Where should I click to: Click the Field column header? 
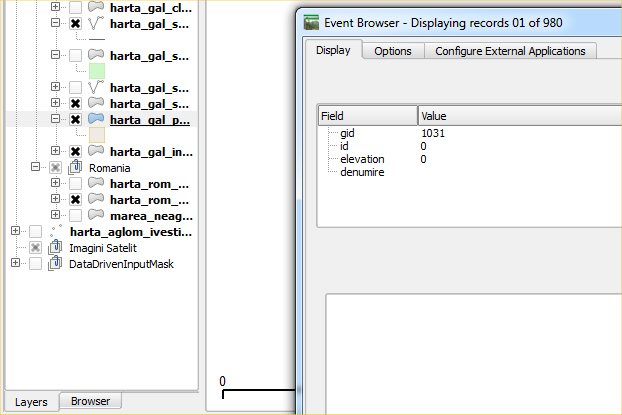coord(368,116)
